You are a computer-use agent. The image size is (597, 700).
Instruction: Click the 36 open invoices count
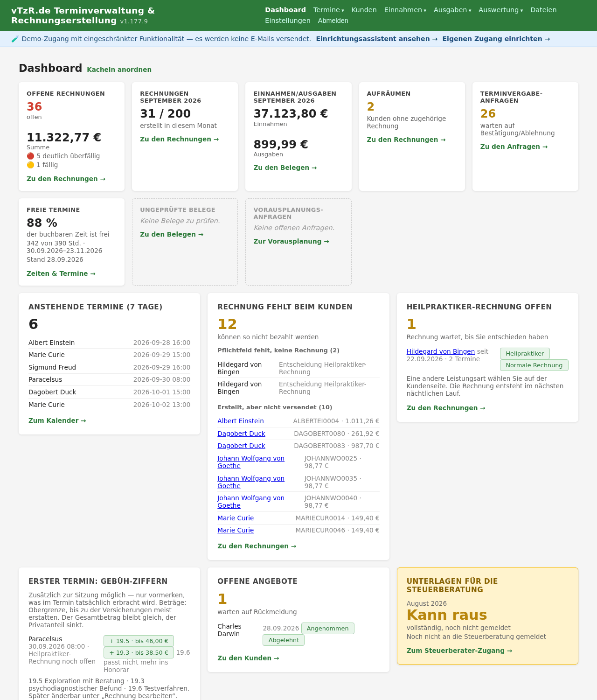[35, 107]
